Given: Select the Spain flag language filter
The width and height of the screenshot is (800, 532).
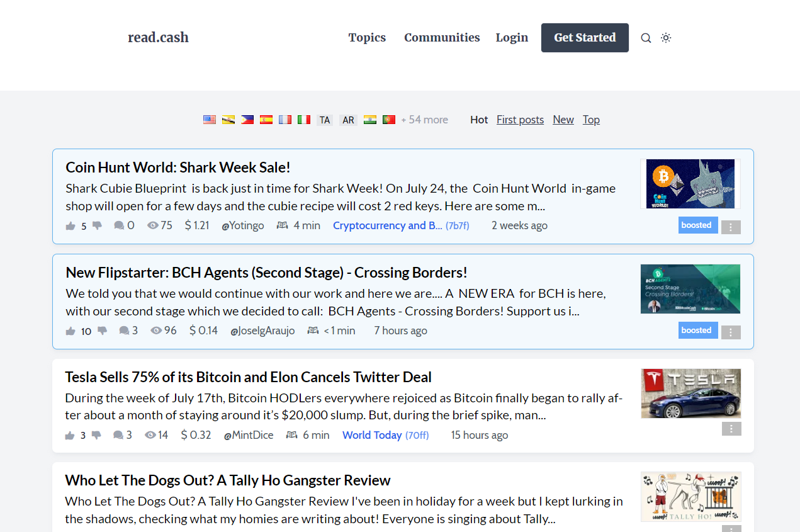Looking at the screenshot, I should point(266,120).
